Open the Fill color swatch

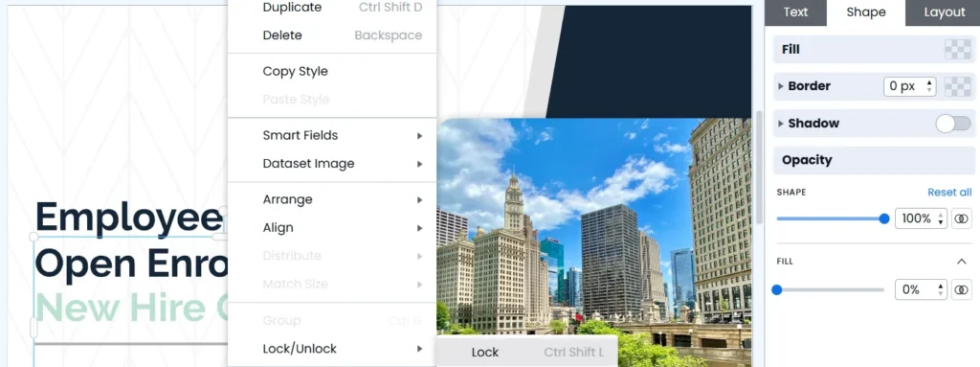coord(957,50)
